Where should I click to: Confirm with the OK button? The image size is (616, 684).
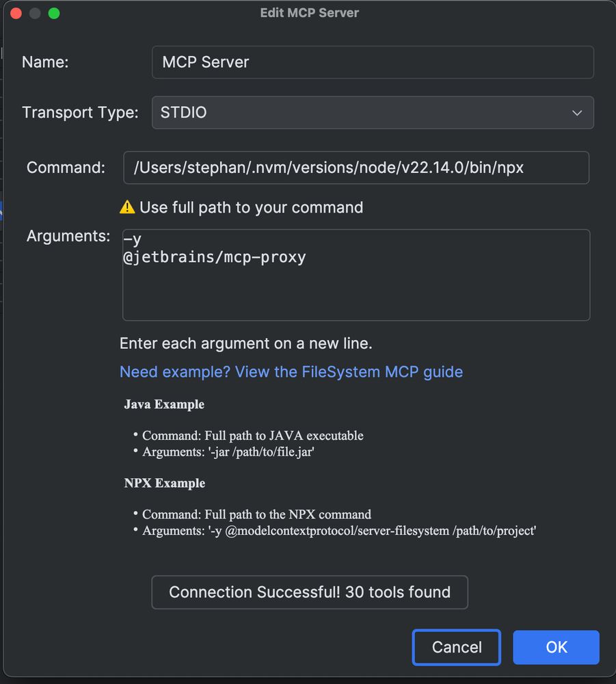pos(556,647)
